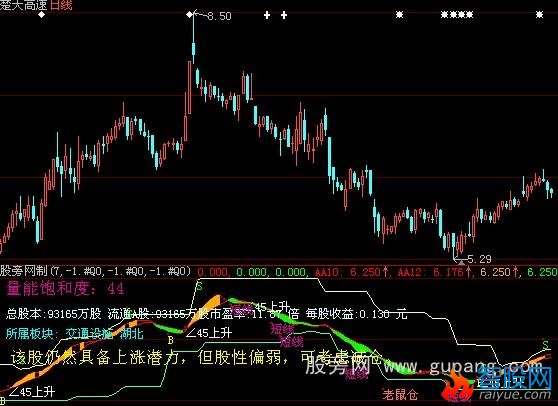
Task: Click the AA12: 6.176 value
Action: click(x=435, y=272)
